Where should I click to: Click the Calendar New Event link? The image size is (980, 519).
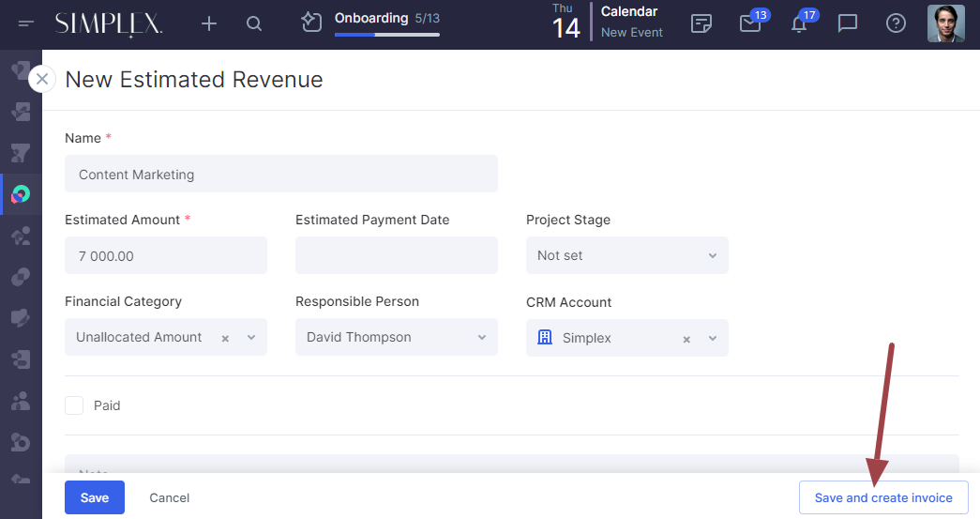click(x=631, y=32)
